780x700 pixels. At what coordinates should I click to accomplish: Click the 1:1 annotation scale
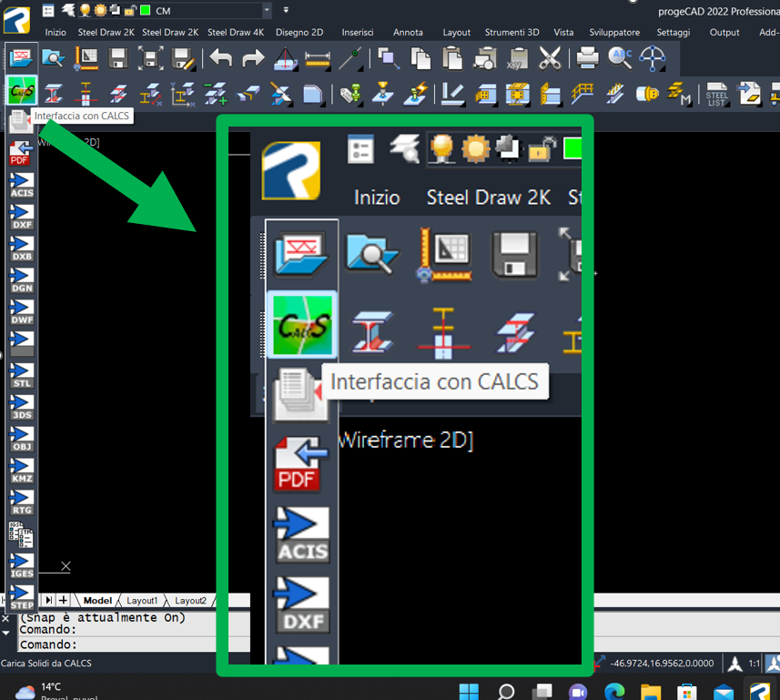click(754, 664)
